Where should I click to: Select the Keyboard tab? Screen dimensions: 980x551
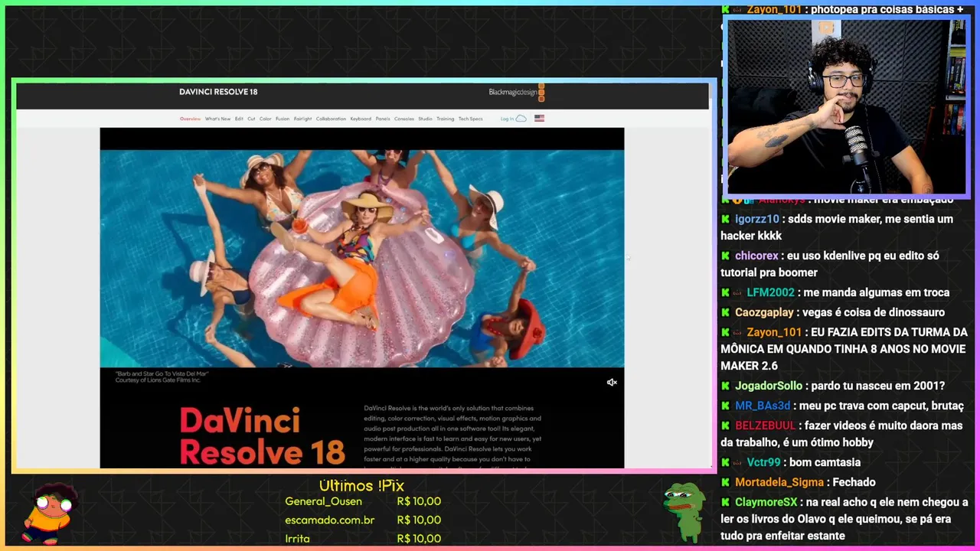[361, 119]
